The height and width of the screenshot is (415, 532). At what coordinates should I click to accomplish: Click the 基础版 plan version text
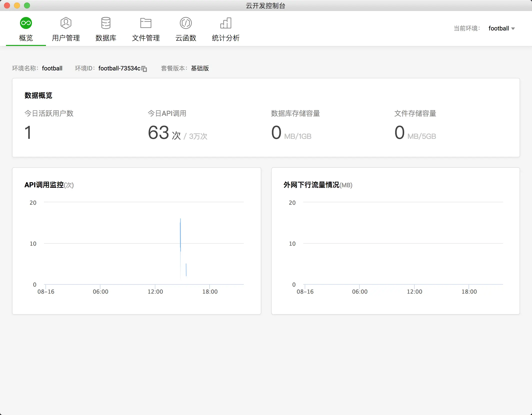tap(200, 68)
